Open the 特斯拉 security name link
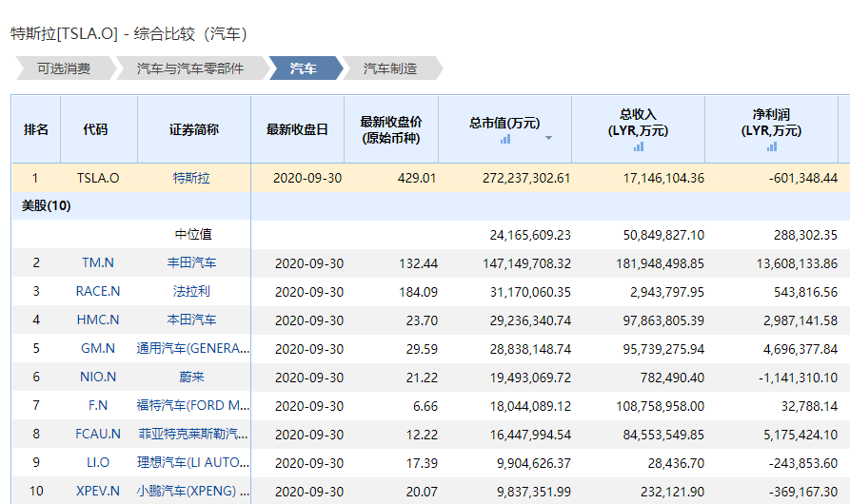 [191, 178]
